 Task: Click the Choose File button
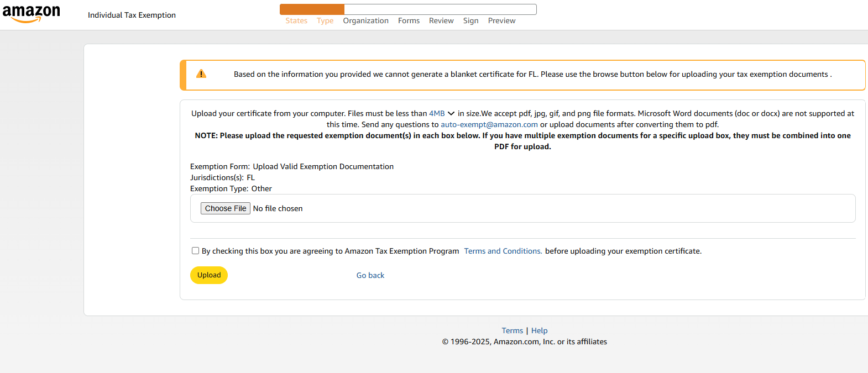coord(226,208)
